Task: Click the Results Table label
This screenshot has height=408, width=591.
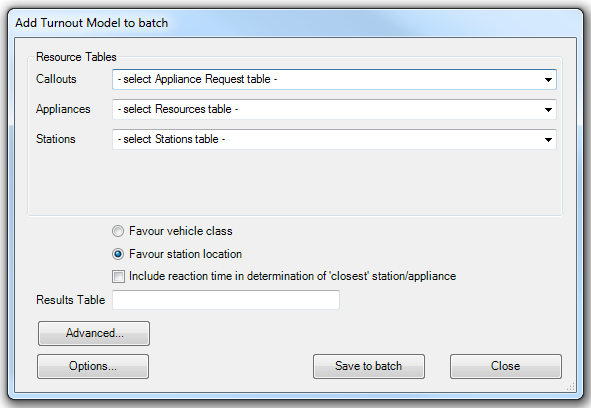Action: point(70,300)
